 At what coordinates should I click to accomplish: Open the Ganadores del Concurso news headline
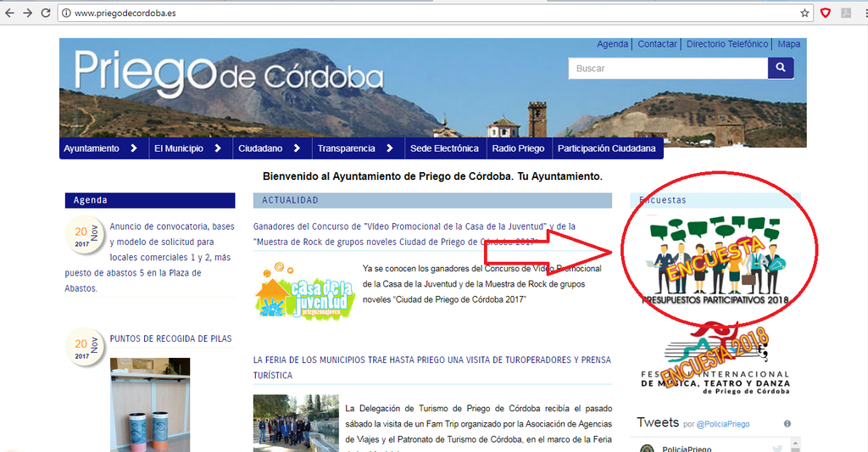[x=414, y=234]
